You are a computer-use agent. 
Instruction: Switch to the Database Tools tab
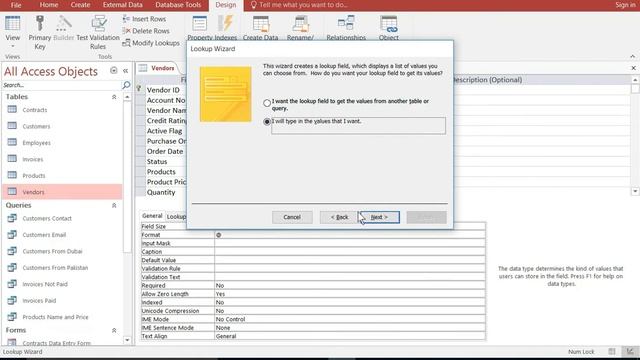click(x=178, y=5)
